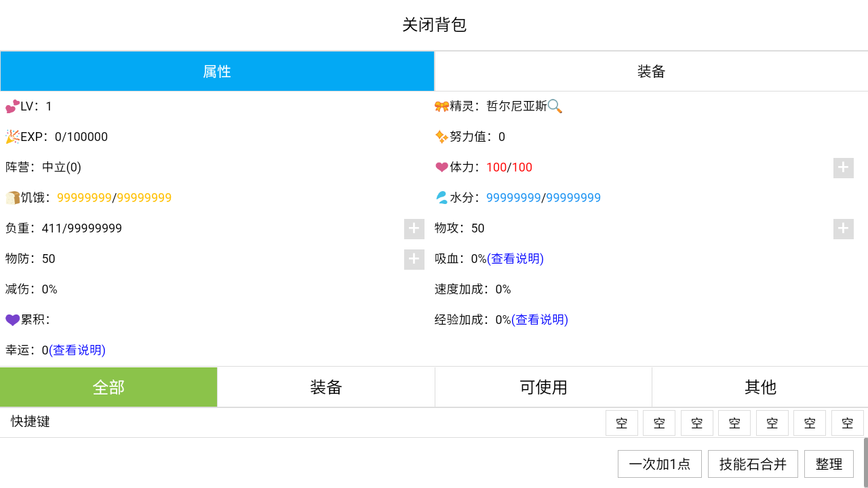The image size is (868, 488).
Task: Open 查看说明 link next to 吸血
Action: pyautogui.click(x=514, y=258)
